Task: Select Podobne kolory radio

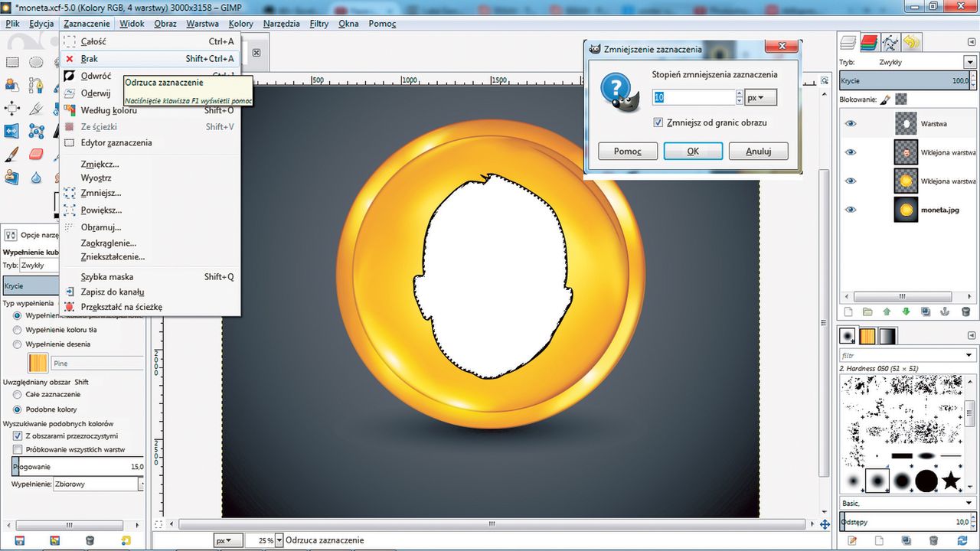Action: [18, 409]
